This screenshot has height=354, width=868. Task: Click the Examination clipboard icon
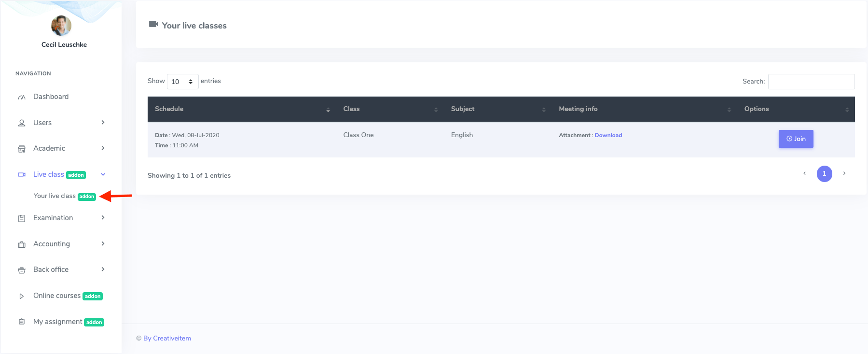coord(22,218)
